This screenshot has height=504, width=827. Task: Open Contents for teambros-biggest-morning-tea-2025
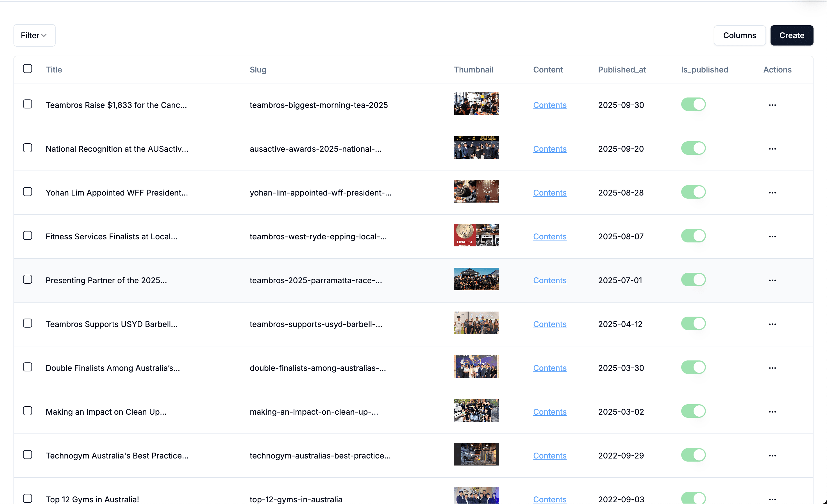(549, 105)
